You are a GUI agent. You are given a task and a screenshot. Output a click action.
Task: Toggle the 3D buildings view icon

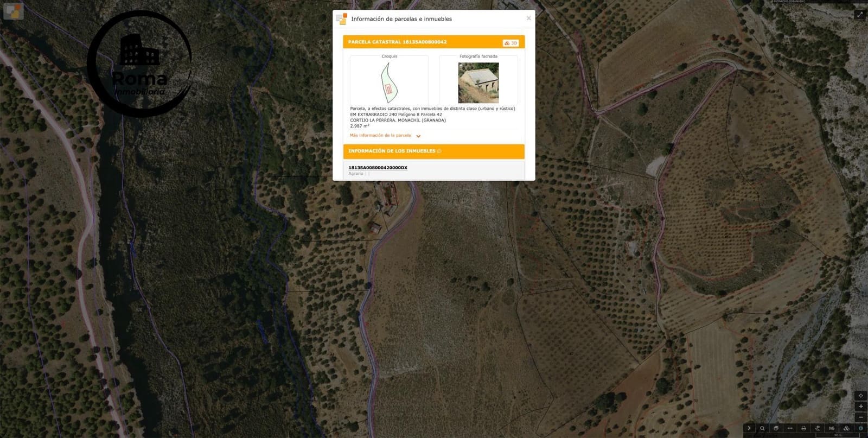pyautogui.click(x=846, y=428)
